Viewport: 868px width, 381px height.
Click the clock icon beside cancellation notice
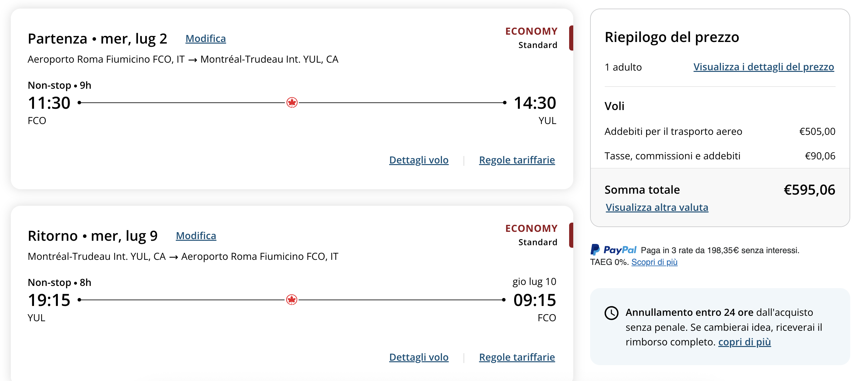(611, 313)
